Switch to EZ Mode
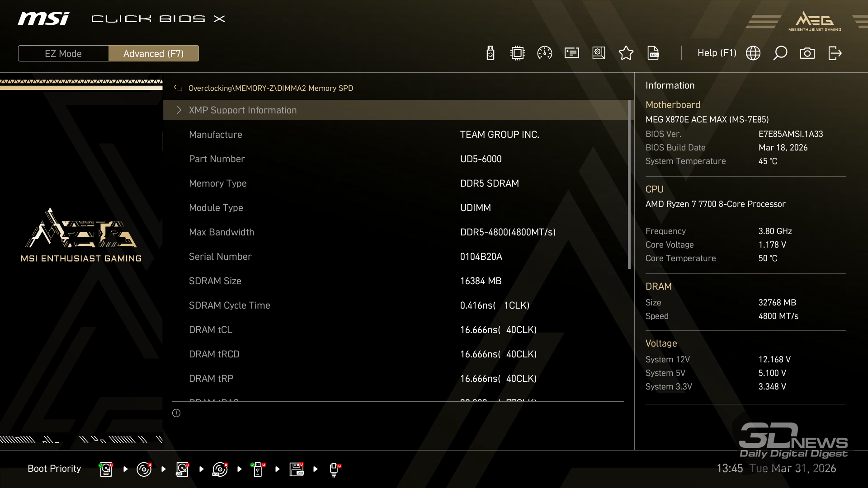 coord(63,53)
